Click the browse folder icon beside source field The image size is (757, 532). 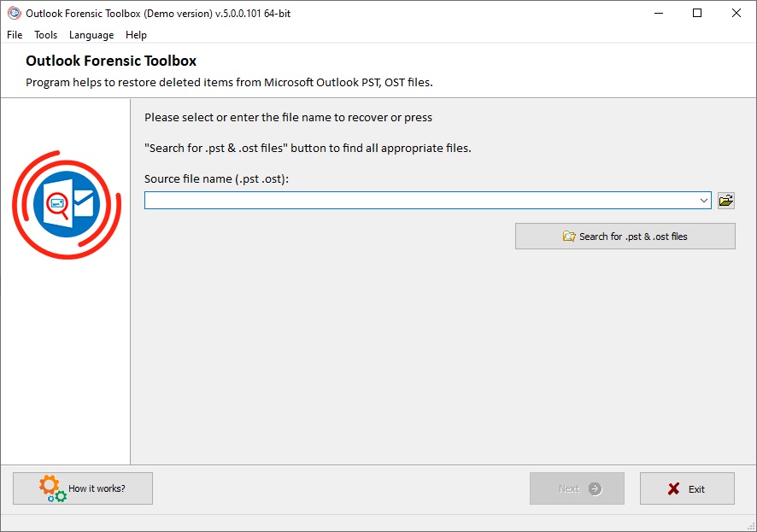point(726,201)
